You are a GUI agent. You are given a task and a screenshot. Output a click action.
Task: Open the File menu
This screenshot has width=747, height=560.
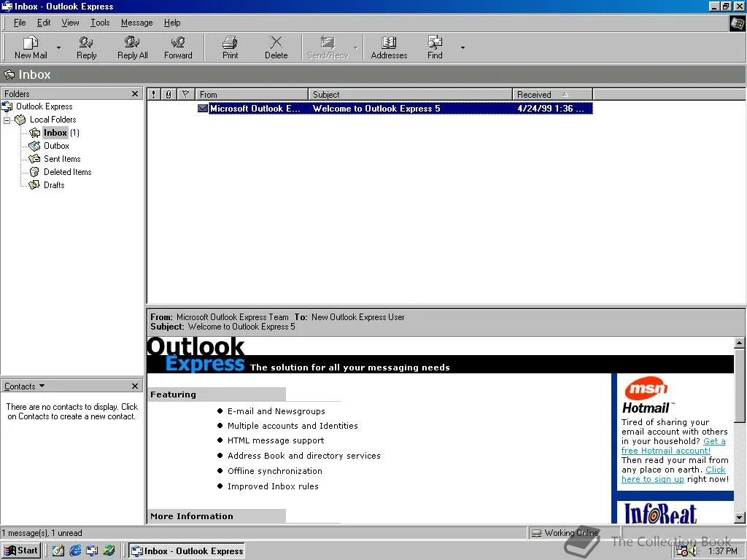[x=20, y=23]
